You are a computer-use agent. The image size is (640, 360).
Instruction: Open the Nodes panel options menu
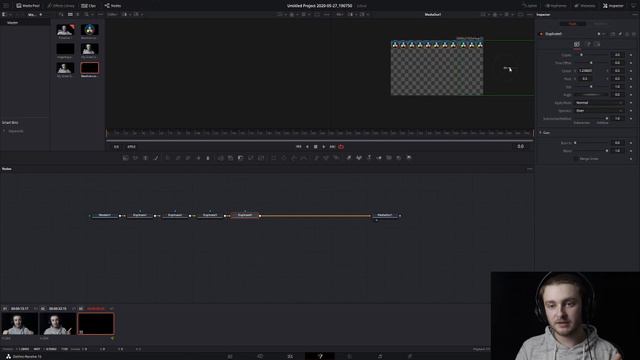point(529,169)
